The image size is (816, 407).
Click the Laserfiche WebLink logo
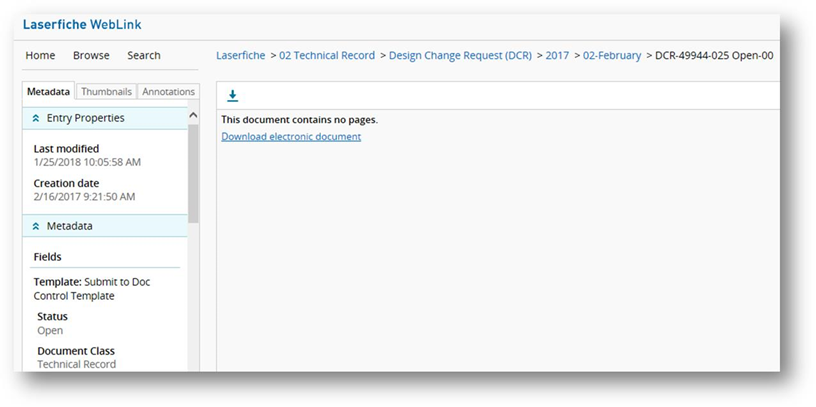(82, 24)
